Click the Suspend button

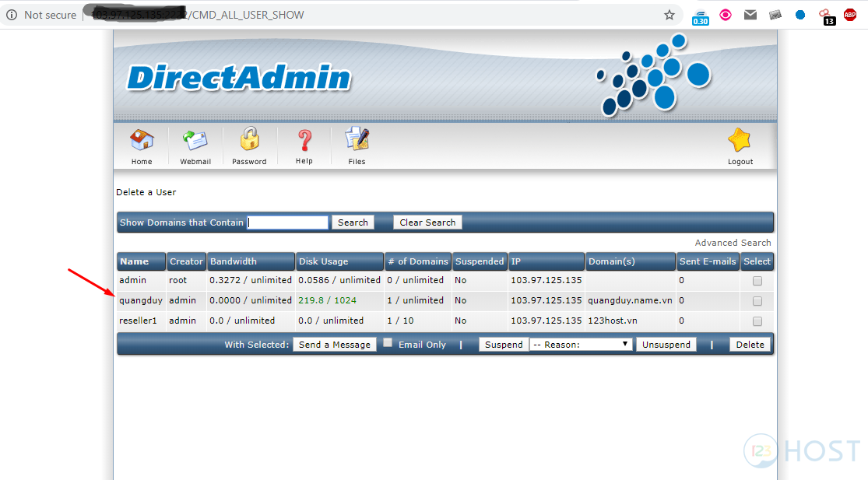coord(503,345)
